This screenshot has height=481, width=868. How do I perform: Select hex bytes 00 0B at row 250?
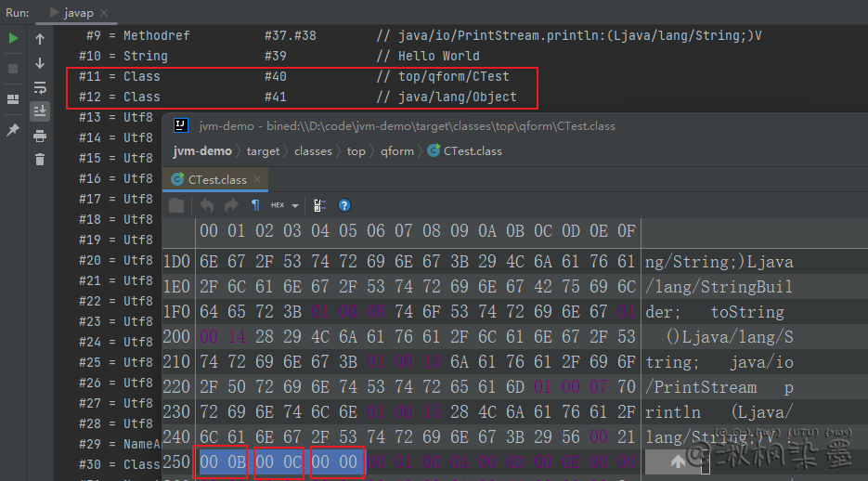[x=221, y=463]
